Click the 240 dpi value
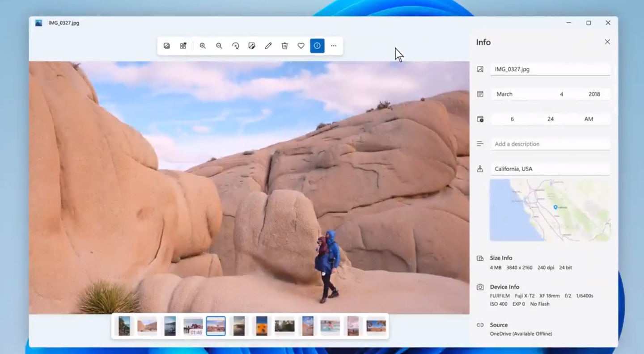Screen dimensions: 644x354 click(x=546, y=268)
